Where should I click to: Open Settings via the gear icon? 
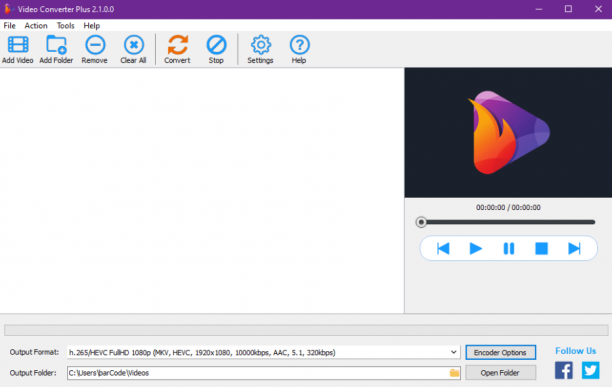click(261, 44)
